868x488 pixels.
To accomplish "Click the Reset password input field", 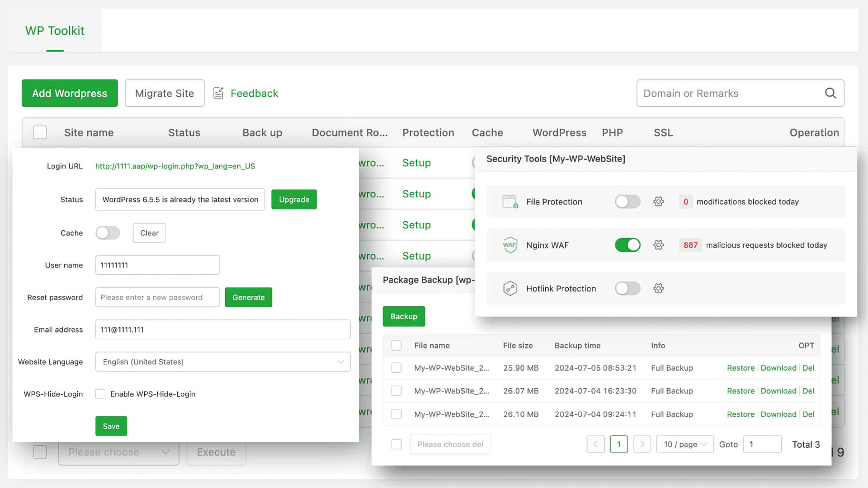I will coord(157,297).
